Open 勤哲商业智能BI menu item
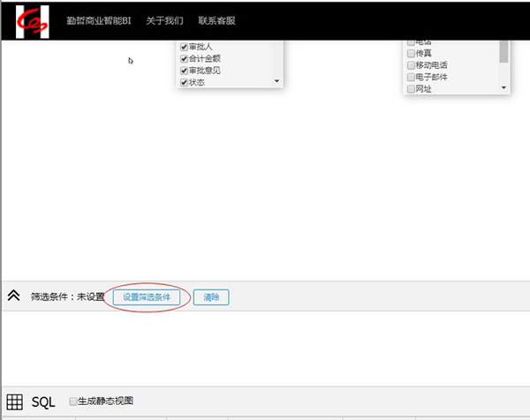 (x=98, y=20)
